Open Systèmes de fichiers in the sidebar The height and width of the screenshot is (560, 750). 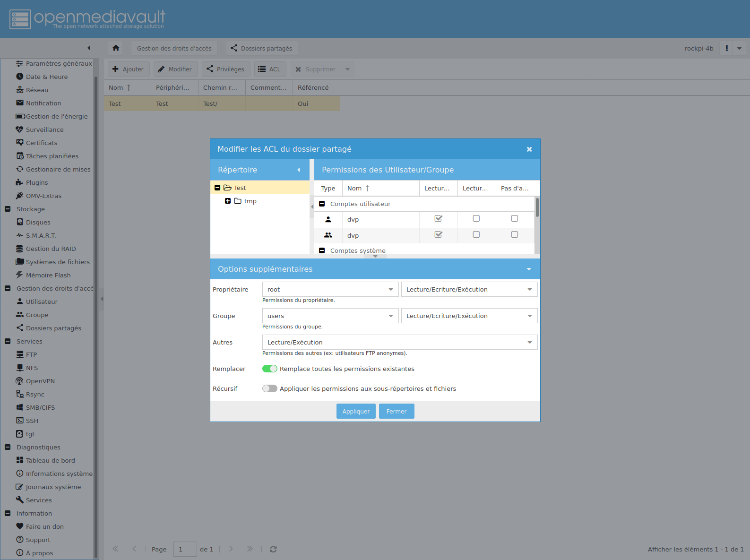point(57,262)
